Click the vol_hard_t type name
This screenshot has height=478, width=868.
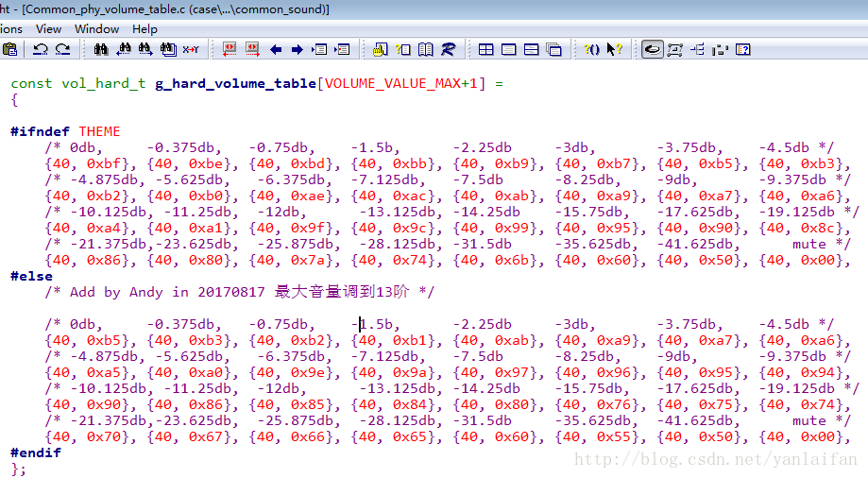[x=104, y=84]
